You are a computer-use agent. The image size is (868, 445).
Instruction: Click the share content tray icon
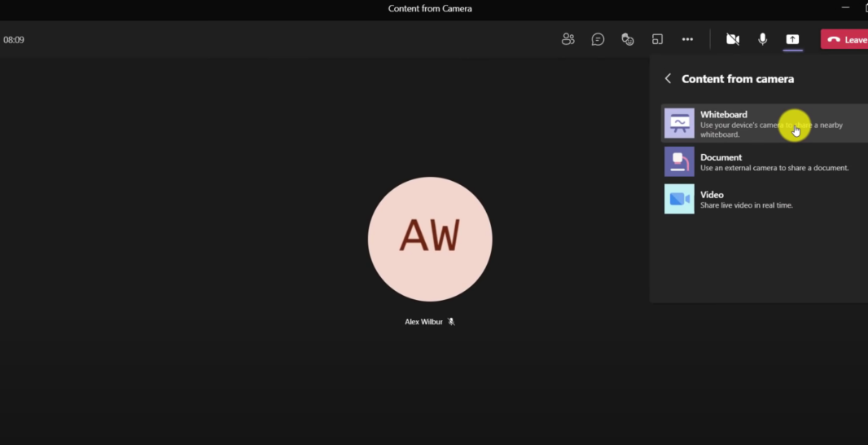click(792, 39)
